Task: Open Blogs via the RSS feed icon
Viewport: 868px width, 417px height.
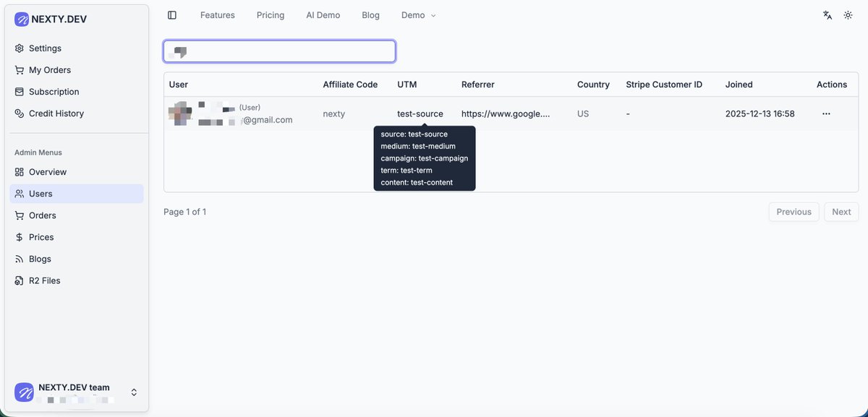Action: pos(18,258)
